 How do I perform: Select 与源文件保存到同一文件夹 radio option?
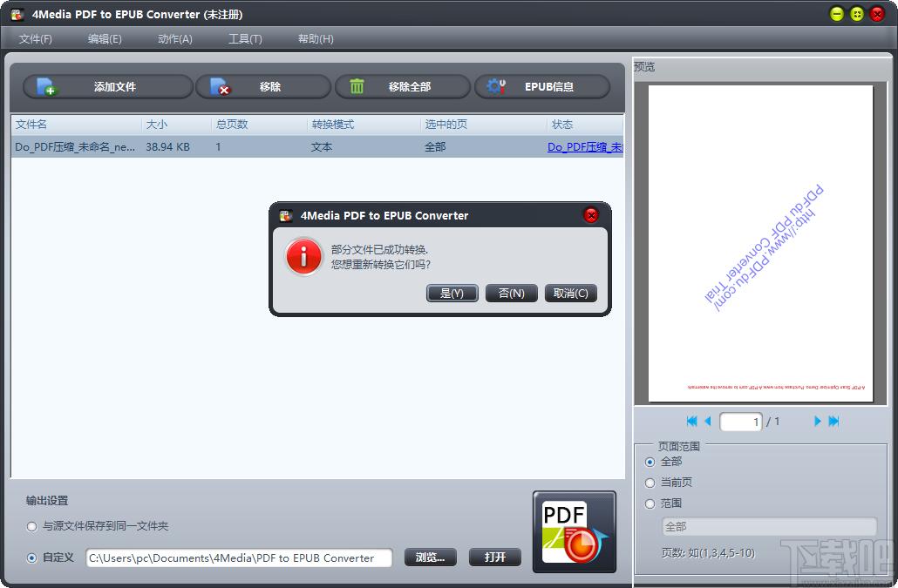point(32,527)
